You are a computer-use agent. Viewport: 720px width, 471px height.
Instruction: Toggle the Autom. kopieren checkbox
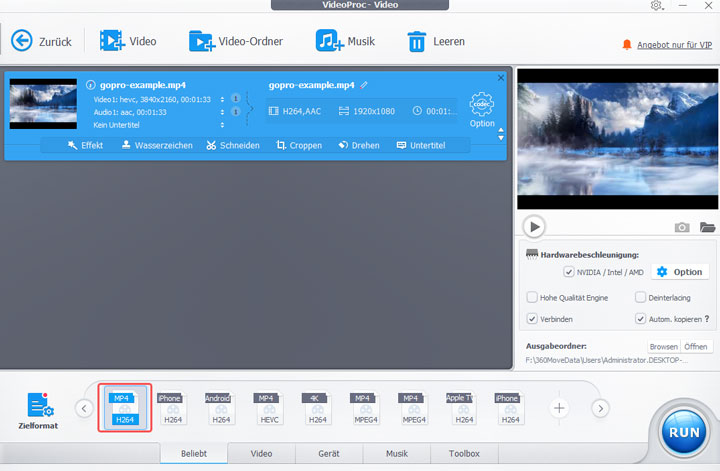640,319
